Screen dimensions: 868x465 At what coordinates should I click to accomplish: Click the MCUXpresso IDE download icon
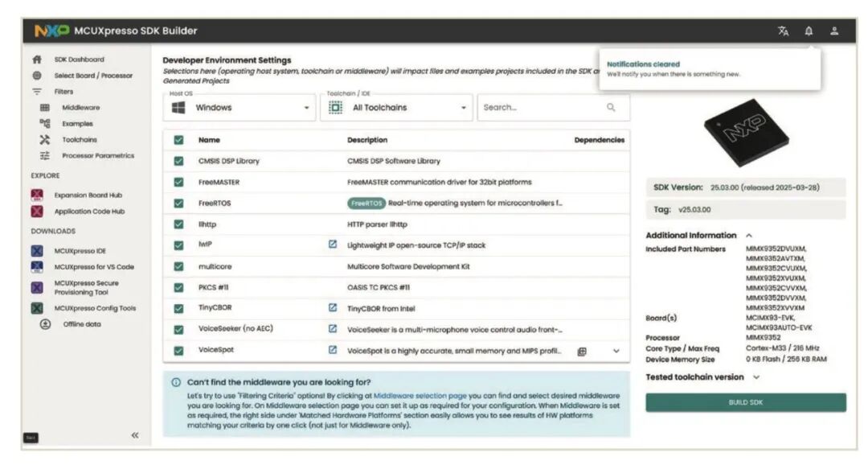point(37,251)
